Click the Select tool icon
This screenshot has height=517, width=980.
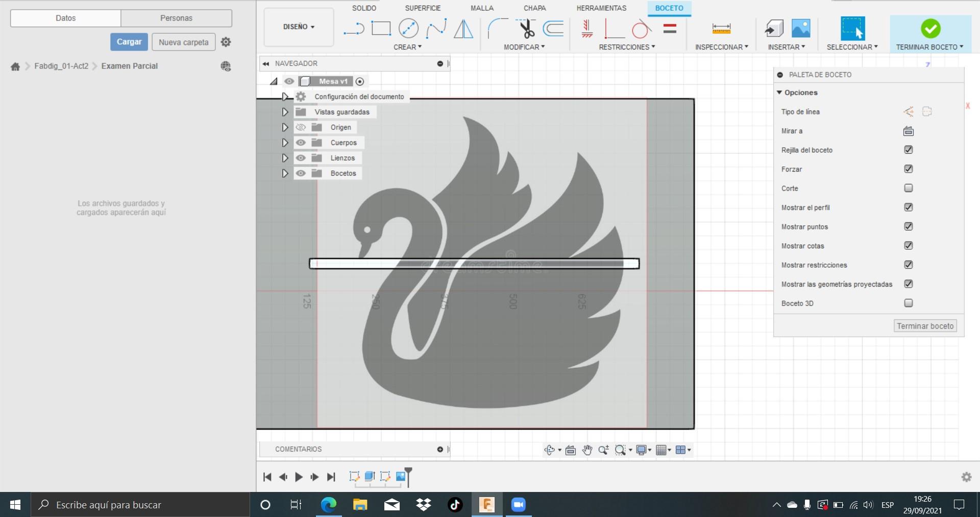coord(852,28)
